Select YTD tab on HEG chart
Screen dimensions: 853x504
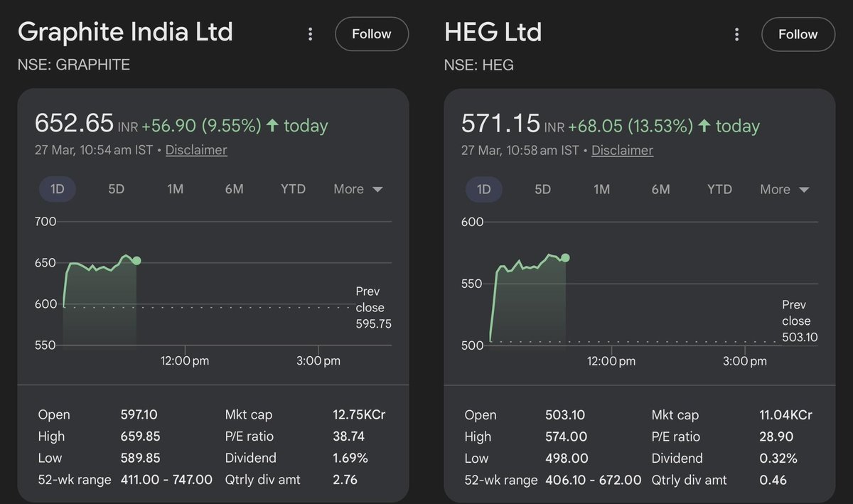[719, 189]
